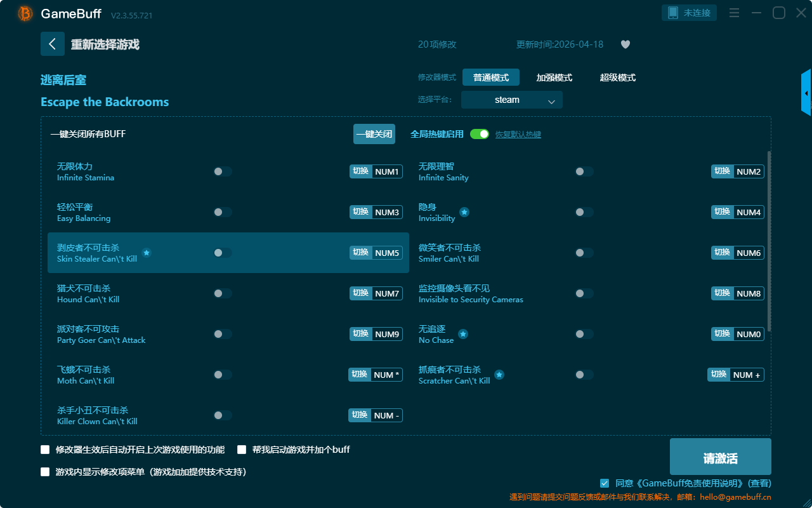This screenshot has height=508, width=812.
Task: Go back with the arrow icon
Action: tap(53, 44)
